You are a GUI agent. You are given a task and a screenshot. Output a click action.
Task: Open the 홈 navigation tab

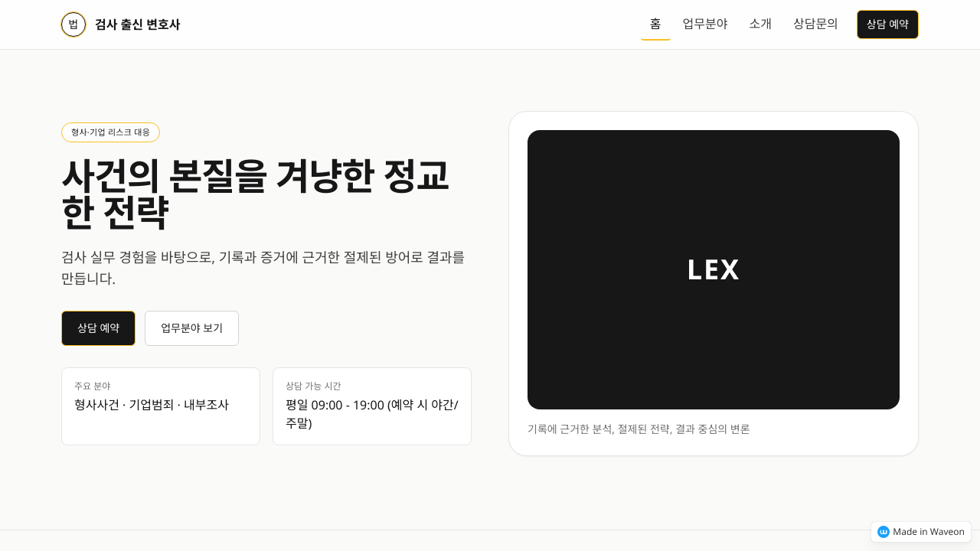coord(655,24)
